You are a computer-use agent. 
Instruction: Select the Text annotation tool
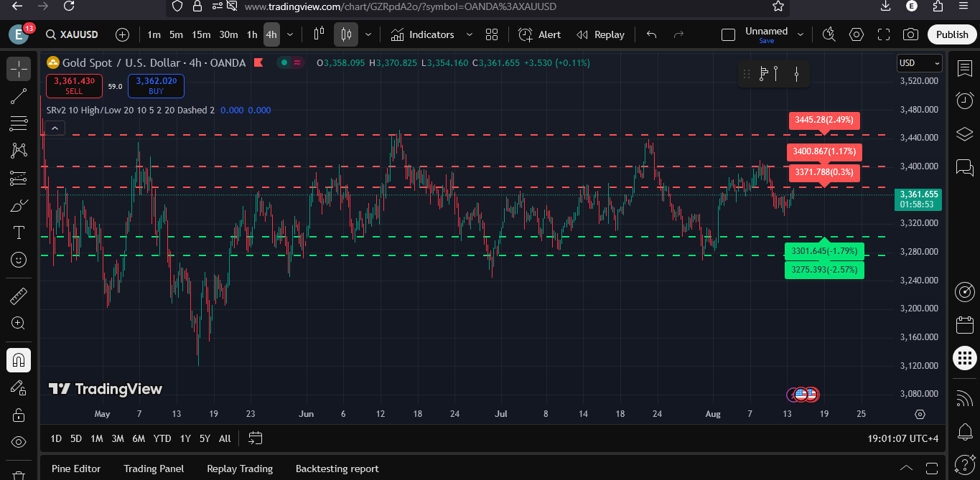tap(19, 232)
